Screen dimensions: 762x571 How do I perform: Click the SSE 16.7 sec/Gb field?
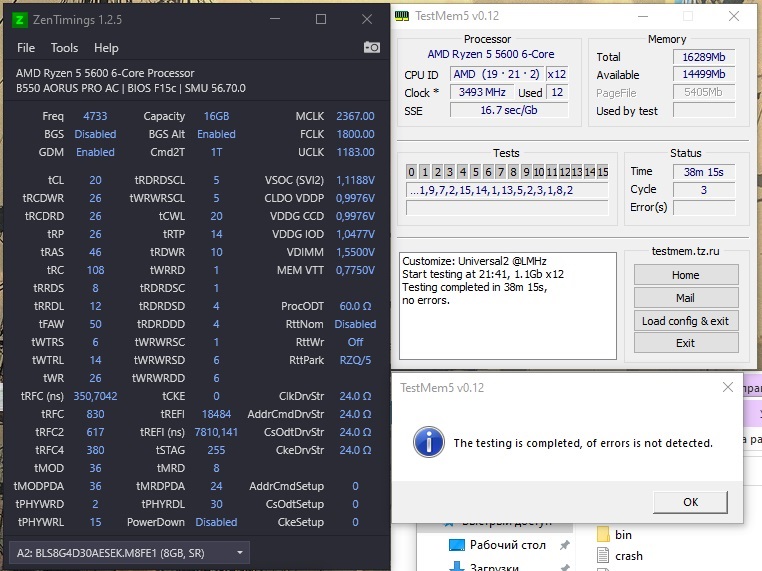click(509, 110)
